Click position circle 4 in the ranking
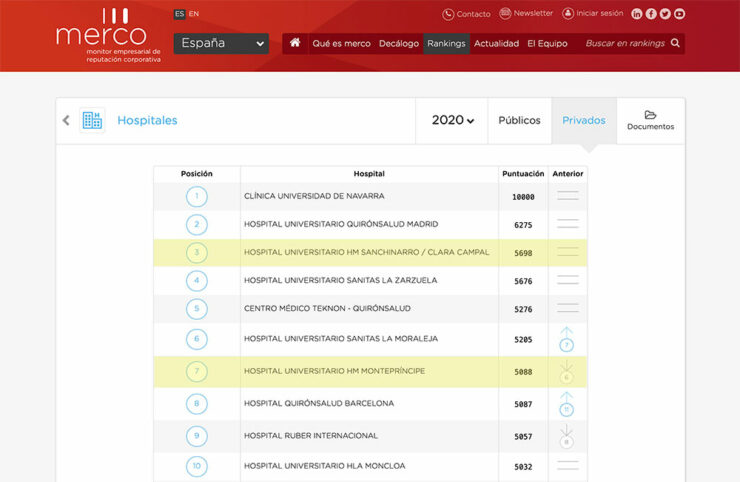The height and width of the screenshot is (482, 740). (197, 280)
